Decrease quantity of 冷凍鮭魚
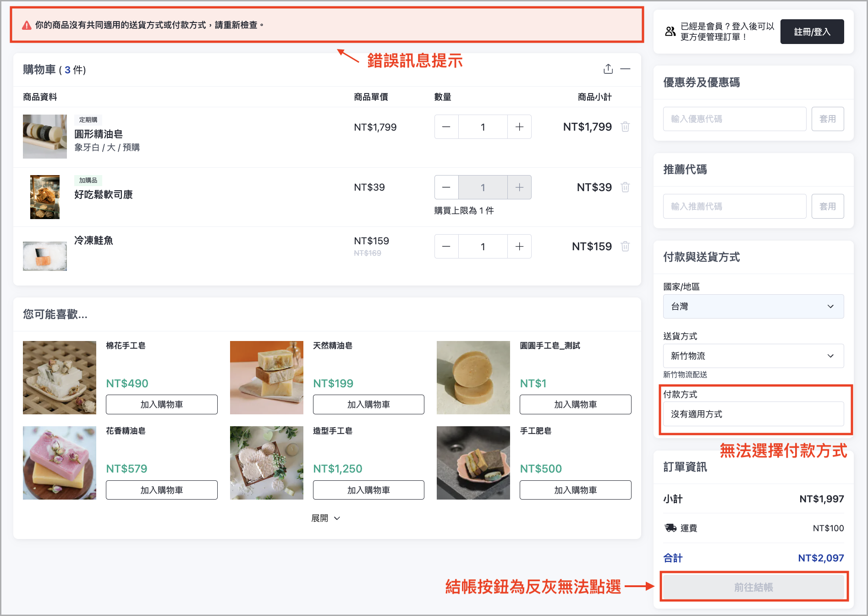Image resolution: width=868 pixels, height=616 pixels. pos(446,247)
